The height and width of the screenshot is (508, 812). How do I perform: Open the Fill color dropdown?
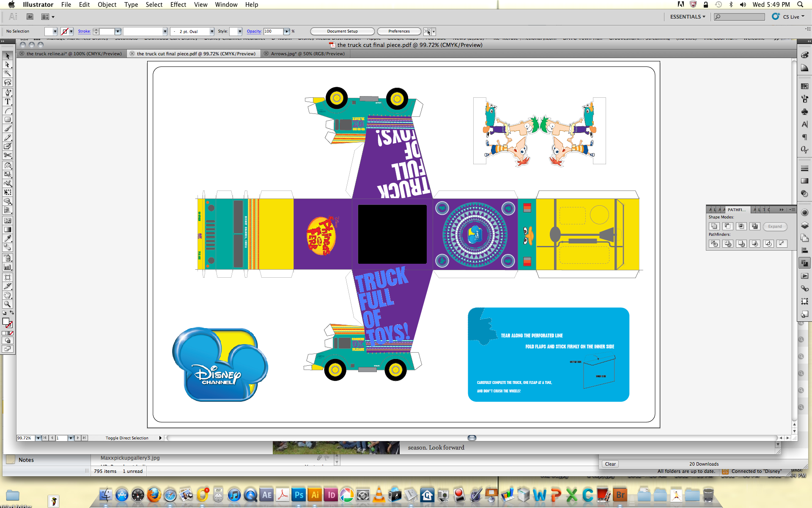55,31
